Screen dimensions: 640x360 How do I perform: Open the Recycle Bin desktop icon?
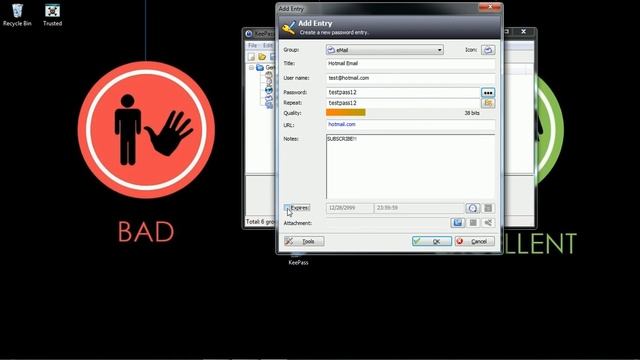(x=17, y=15)
